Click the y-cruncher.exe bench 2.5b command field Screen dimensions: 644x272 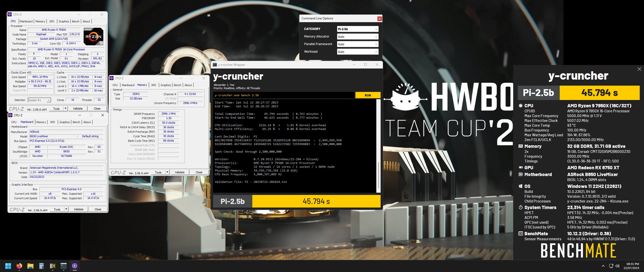(x=284, y=95)
